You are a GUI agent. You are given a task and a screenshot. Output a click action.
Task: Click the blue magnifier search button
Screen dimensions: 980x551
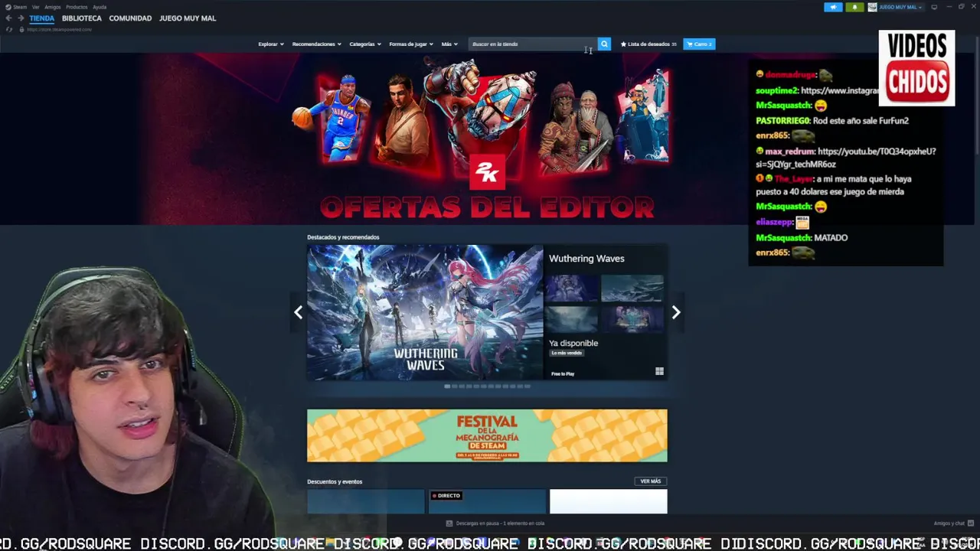604,44
